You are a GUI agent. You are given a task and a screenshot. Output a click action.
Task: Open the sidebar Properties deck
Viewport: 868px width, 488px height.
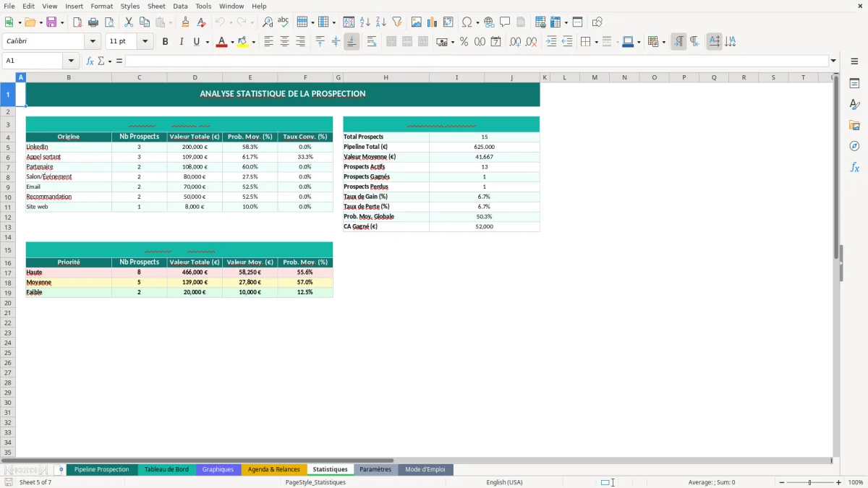(854, 83)
